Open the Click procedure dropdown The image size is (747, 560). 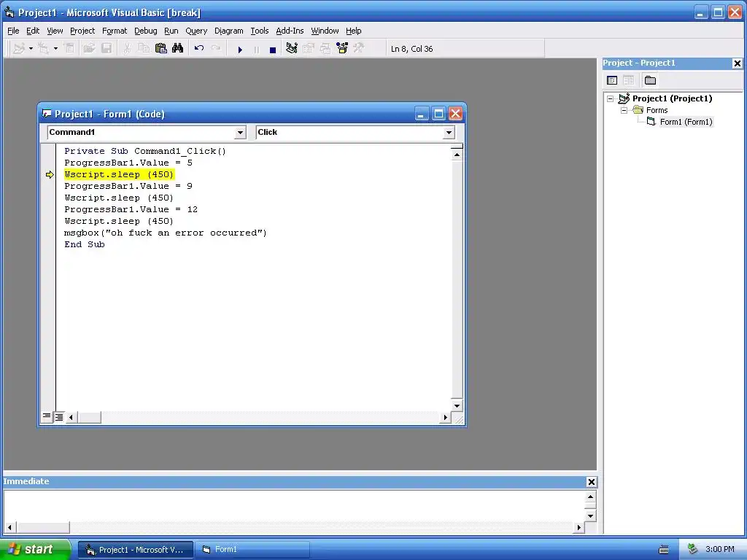(449, 133)
